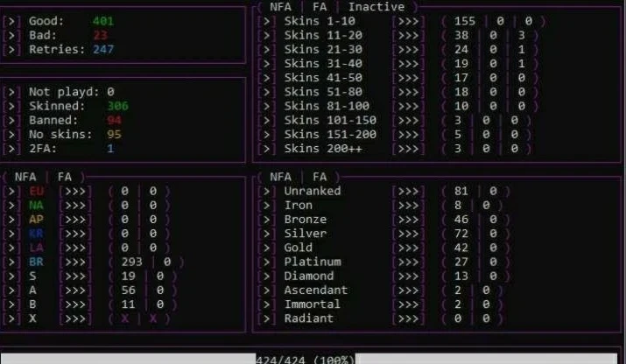
Task: Click the Good count value 401
Action: [x=103, y=21]
